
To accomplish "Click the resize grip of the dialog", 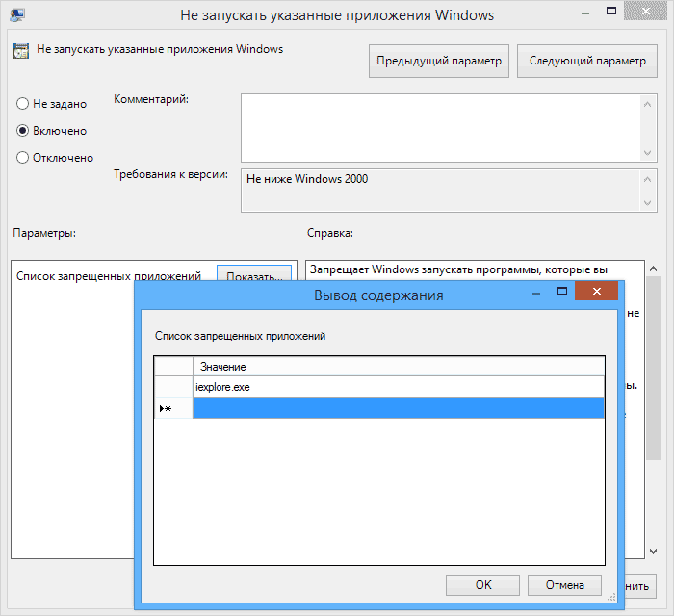I will tap(611, 598).
